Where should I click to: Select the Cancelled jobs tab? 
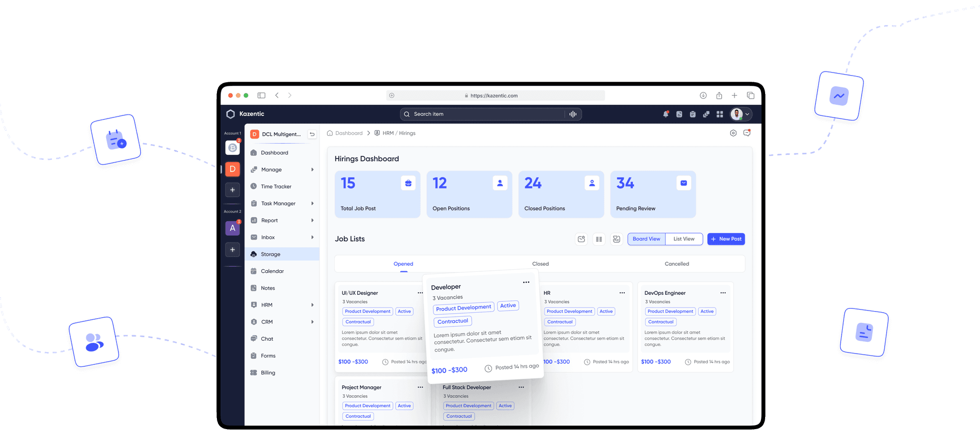676,264
